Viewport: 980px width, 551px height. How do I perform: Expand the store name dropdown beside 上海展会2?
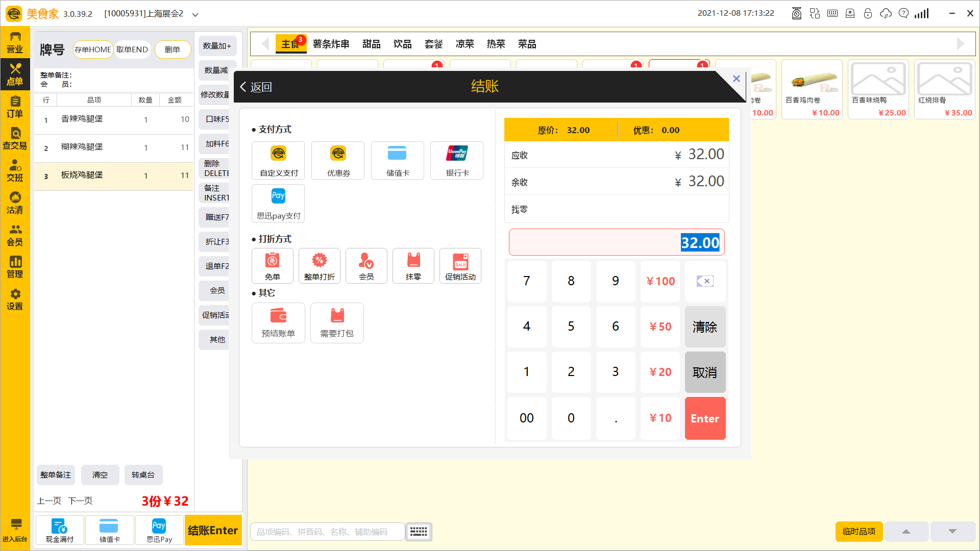(x=195, y=14)
